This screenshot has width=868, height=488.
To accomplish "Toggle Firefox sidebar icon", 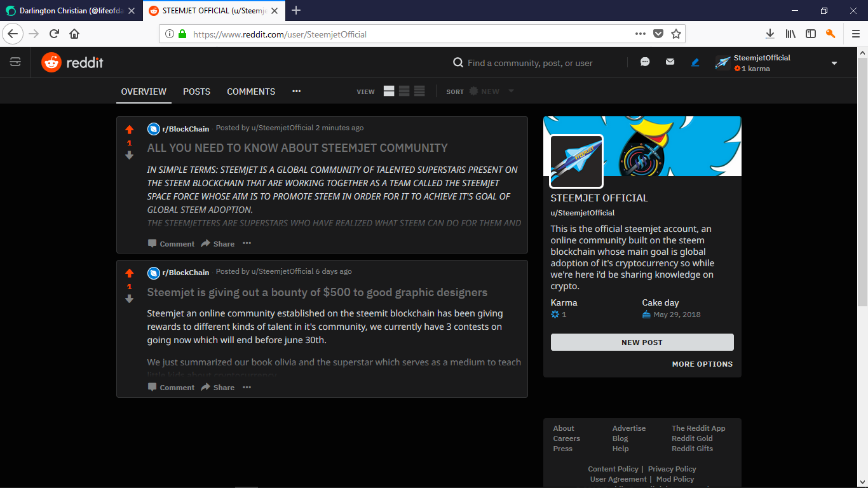I will click(x=811, y=34).
